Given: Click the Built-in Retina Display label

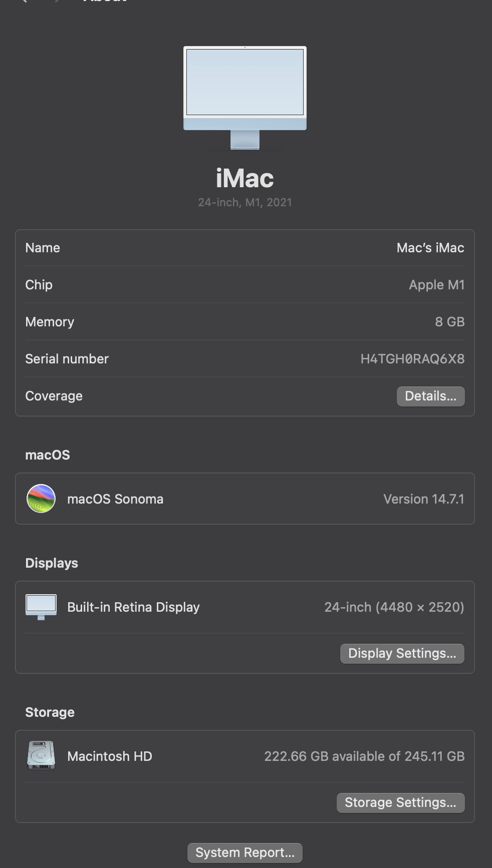Looking at the screenshot, I should pos(133,607).
